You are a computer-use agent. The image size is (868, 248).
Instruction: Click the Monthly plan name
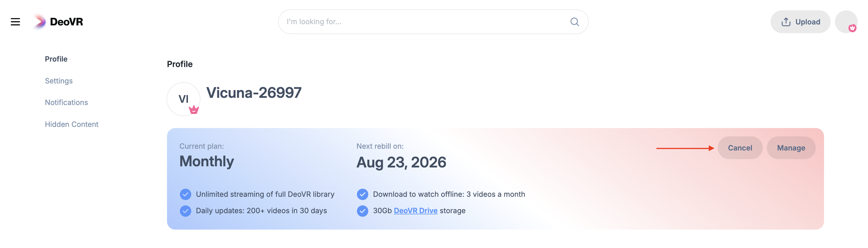[207, 162]
